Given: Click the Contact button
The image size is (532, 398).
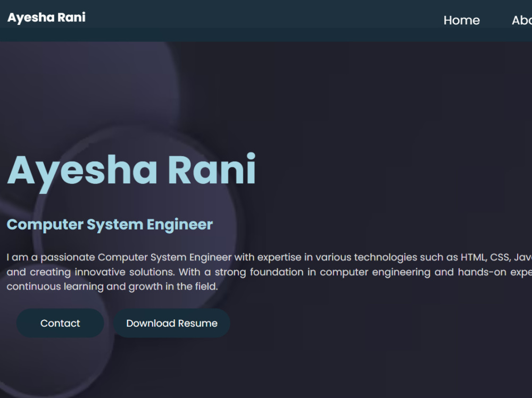Looking at the screenshot, I should [x=60, y=323].
